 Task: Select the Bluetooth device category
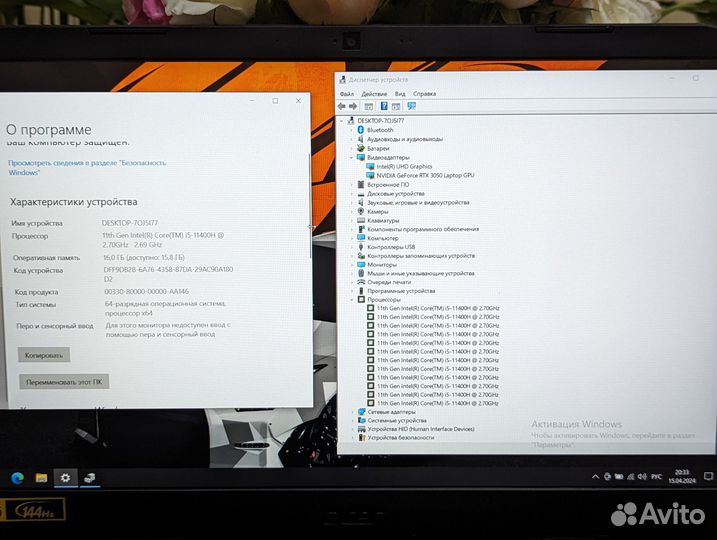[380, 130]
